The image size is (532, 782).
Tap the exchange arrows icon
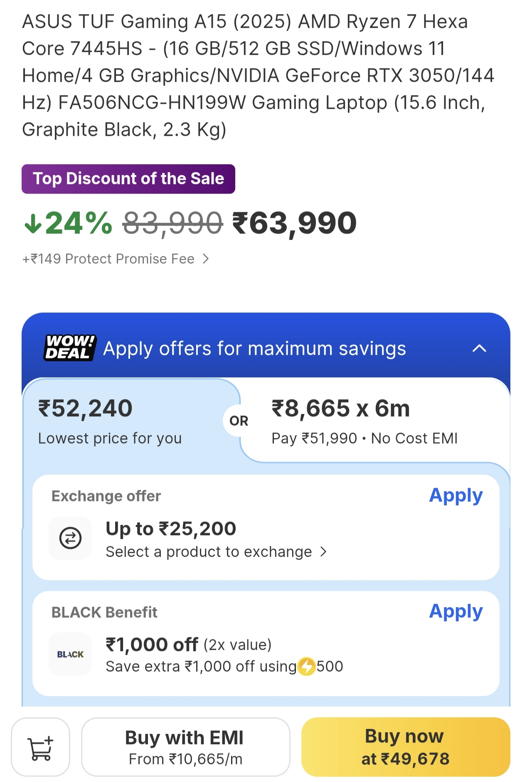(x=70, y=538)
